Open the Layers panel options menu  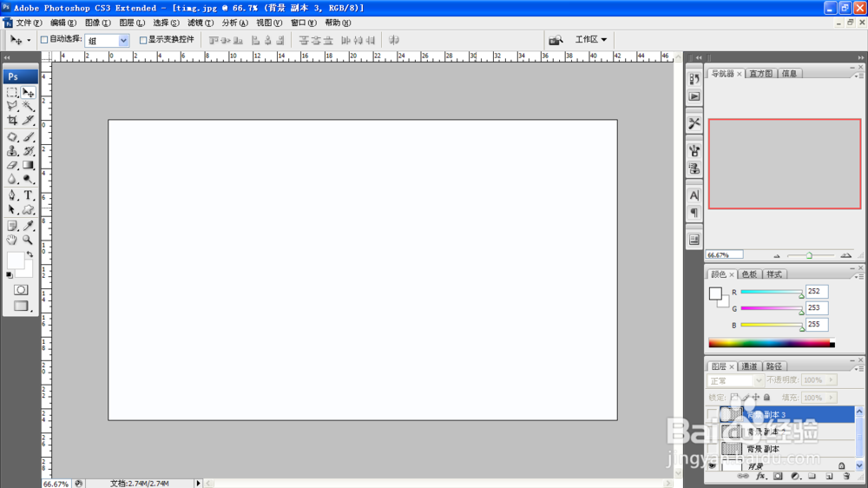[x=858, y=369]
